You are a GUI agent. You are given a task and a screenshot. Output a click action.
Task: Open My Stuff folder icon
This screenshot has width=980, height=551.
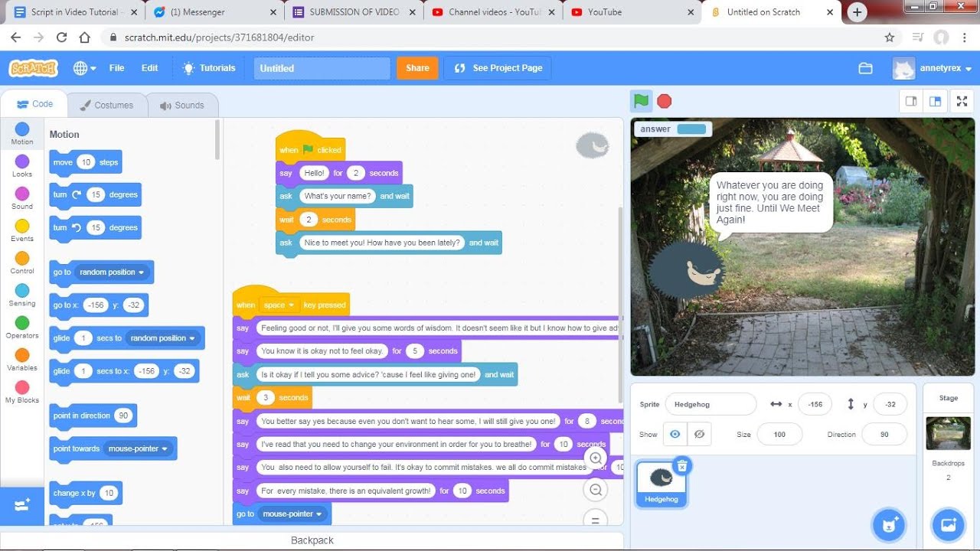click(x=865, y=68)
